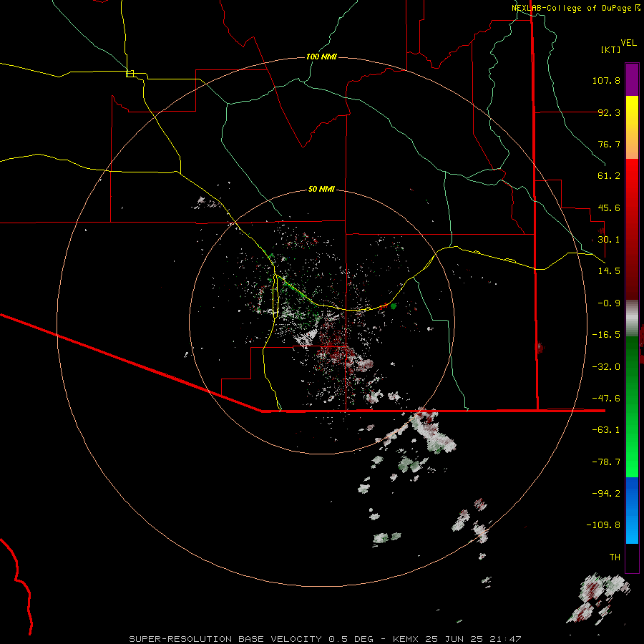Select the -109.8 scale value
644x644 pixels.
tap(603, 525)
